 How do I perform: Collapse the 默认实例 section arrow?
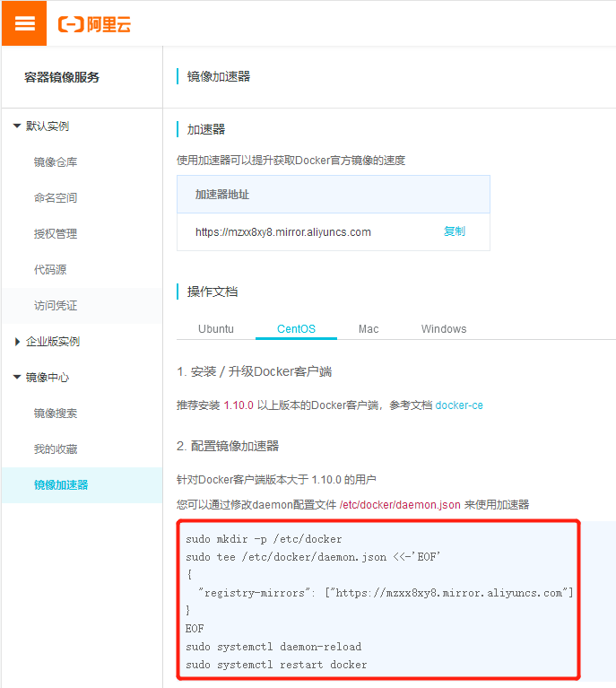(17, 126)
